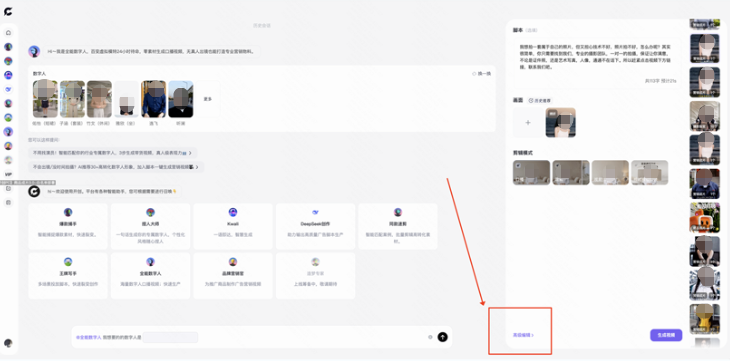Select highlighted 全能数字人 icon in left sidebar
Viewport: 730px width, 361px height.
click(x=8, y=132)
